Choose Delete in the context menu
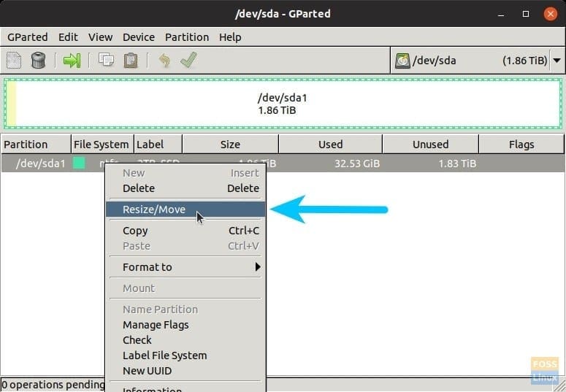This screenshot has height=392, width=566. tap(186, 188)
